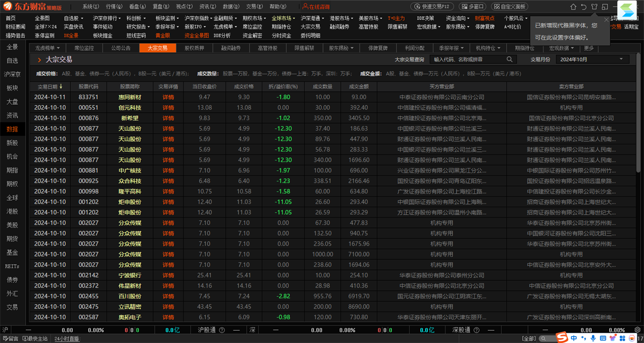Click the search magnifier in 大宗交易查询 box
The image size is (644, 343).
[x=509, y=60]
